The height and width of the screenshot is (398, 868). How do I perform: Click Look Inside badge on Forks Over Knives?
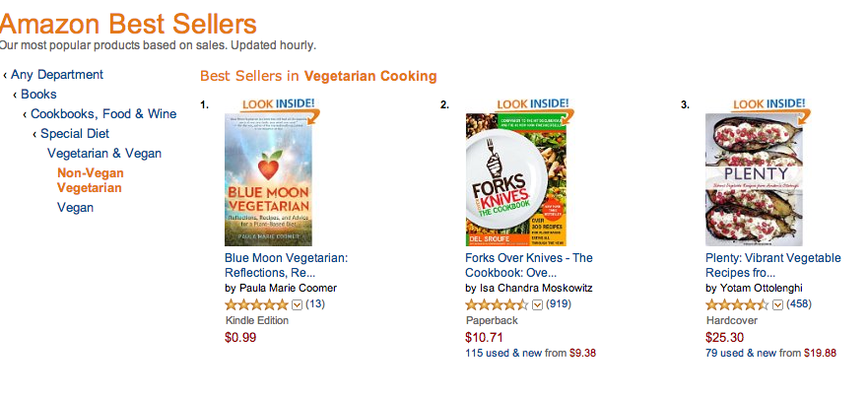pos(520,103)
